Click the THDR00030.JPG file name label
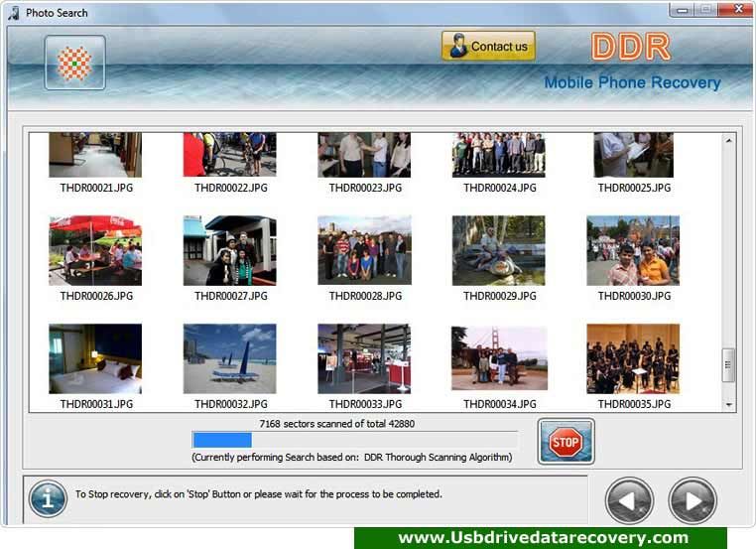Screen dimensions: 756x549 pos(635,296)
